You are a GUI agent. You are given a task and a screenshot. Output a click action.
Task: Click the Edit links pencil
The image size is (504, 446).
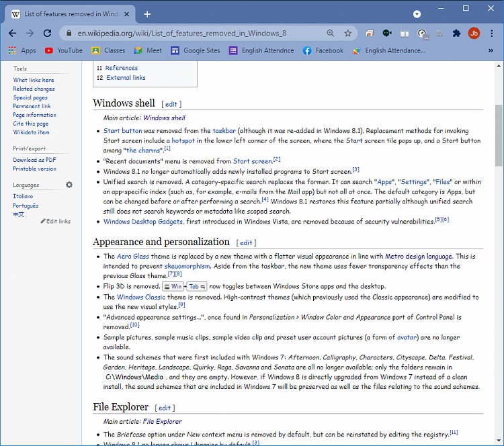(56, 221)
